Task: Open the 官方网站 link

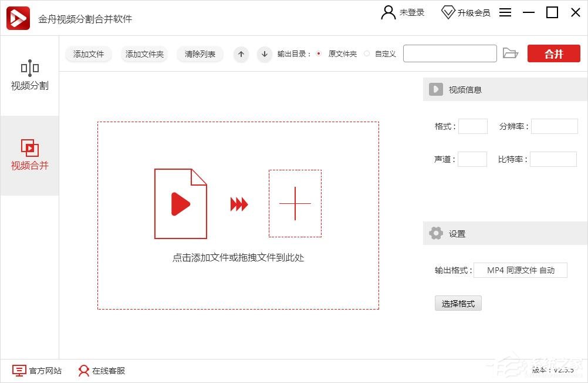Action: click(37, 371)
